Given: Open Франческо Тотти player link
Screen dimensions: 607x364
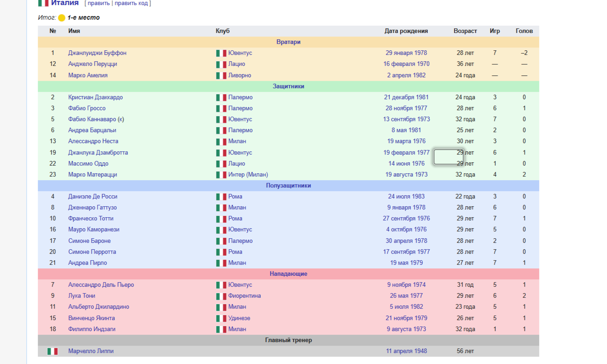Looking at the screenshot, I should coord(91,219).
